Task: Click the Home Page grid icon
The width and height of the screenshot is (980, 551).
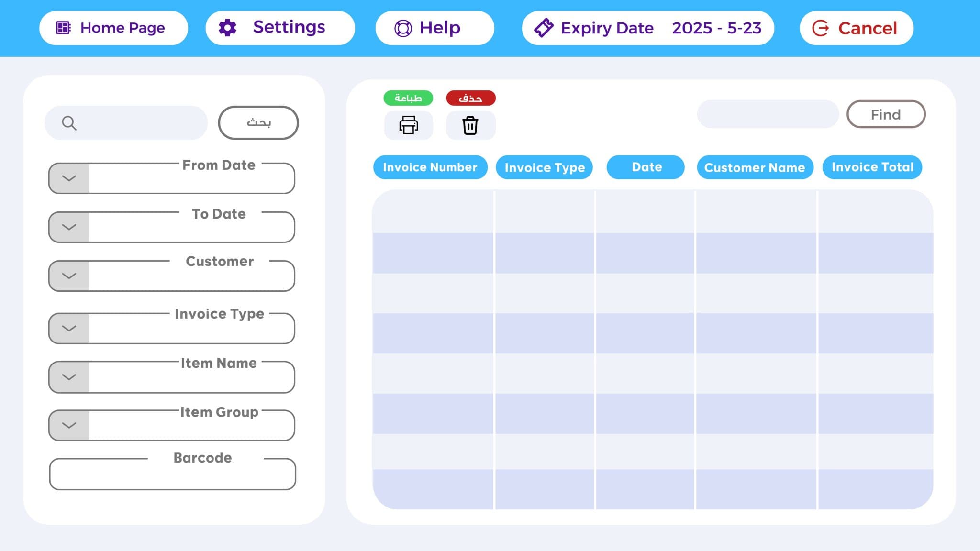Action: (x=63, y=28)
